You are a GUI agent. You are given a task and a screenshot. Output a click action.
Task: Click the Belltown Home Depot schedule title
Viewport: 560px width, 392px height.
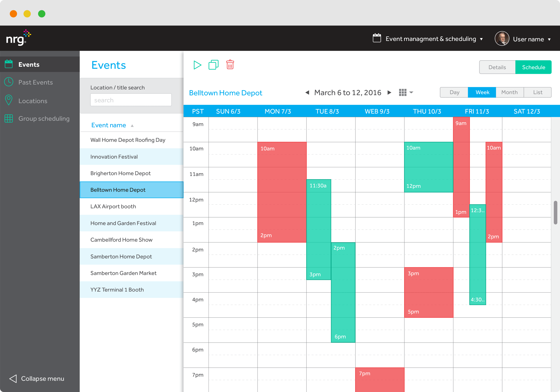(226, 93)
